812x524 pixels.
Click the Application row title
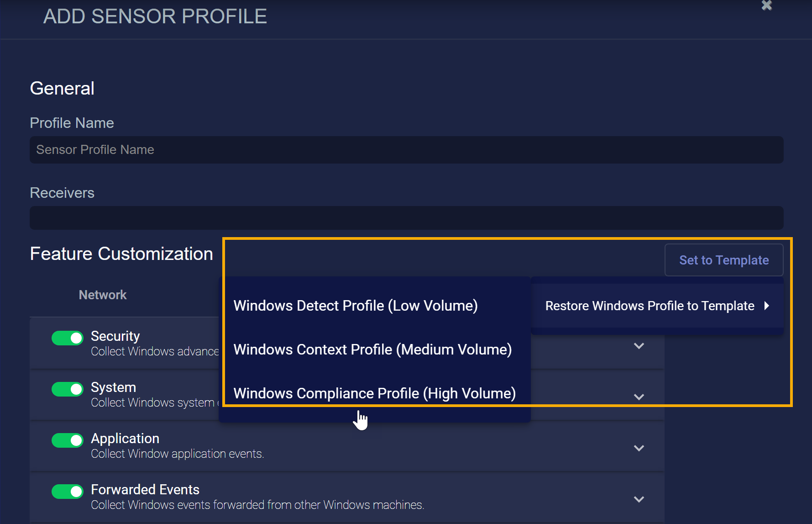125,439
